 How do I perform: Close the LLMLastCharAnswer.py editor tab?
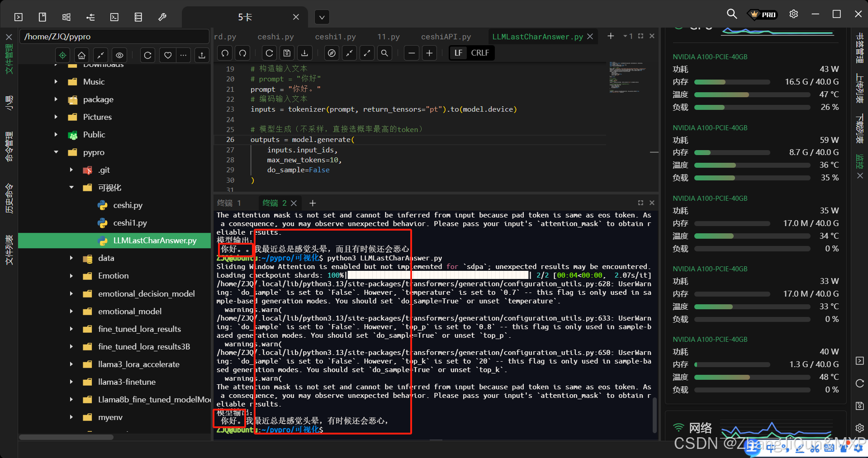pos(590,37)
